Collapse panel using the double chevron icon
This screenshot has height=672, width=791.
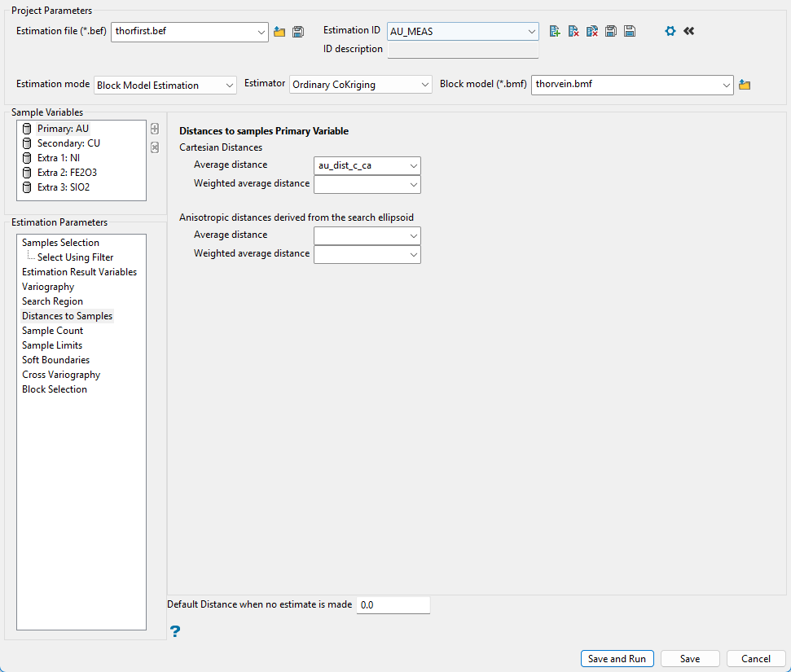(x=689, y=31)
